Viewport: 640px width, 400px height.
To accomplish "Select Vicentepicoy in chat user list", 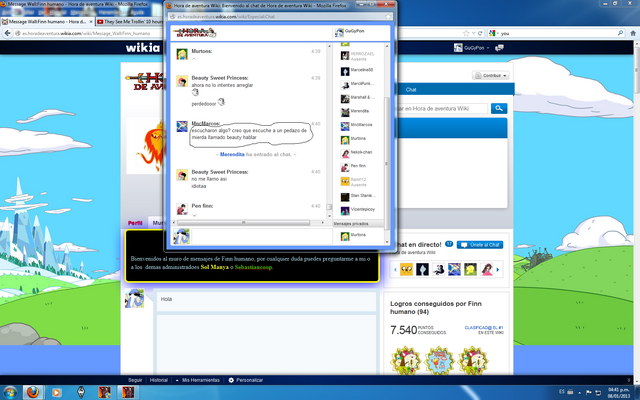I will (x=358, y=210).
